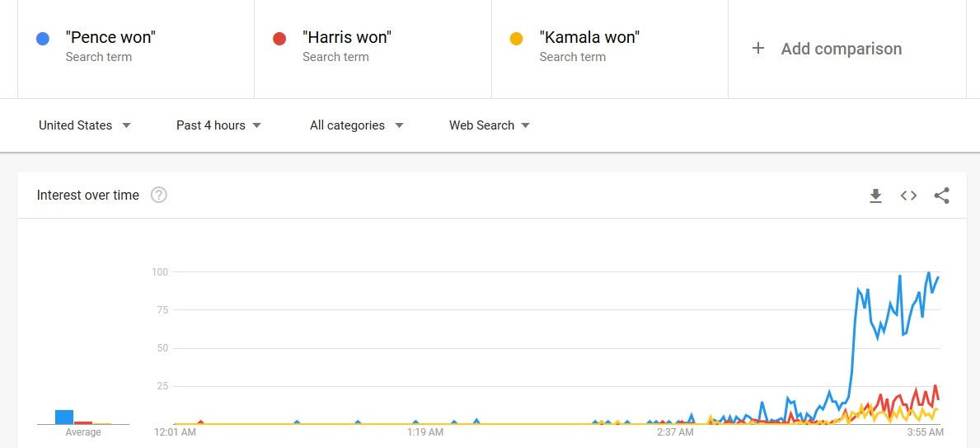Click the red dot for "Harris won"
The width and height of the screenshot is (980, 448).
point(279,39)
